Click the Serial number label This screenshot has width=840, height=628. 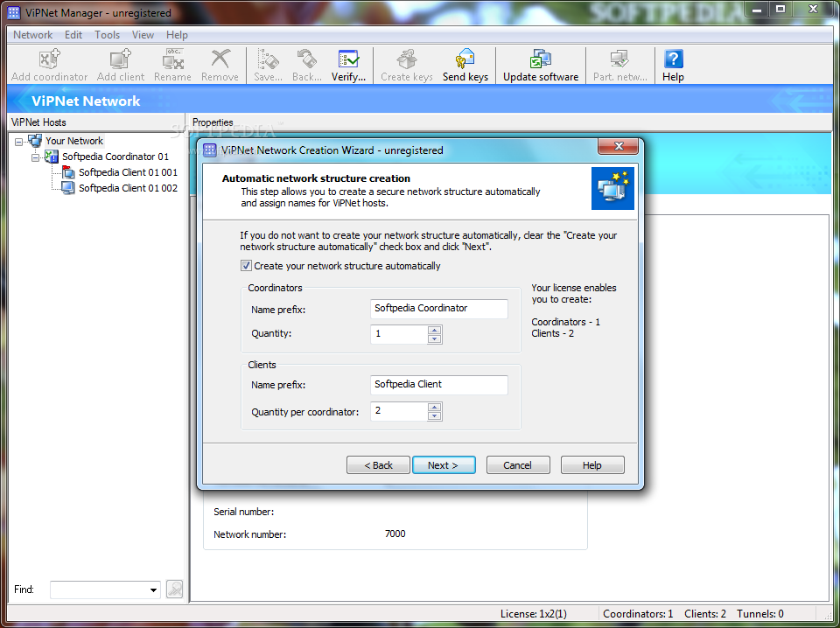(244, 512)
